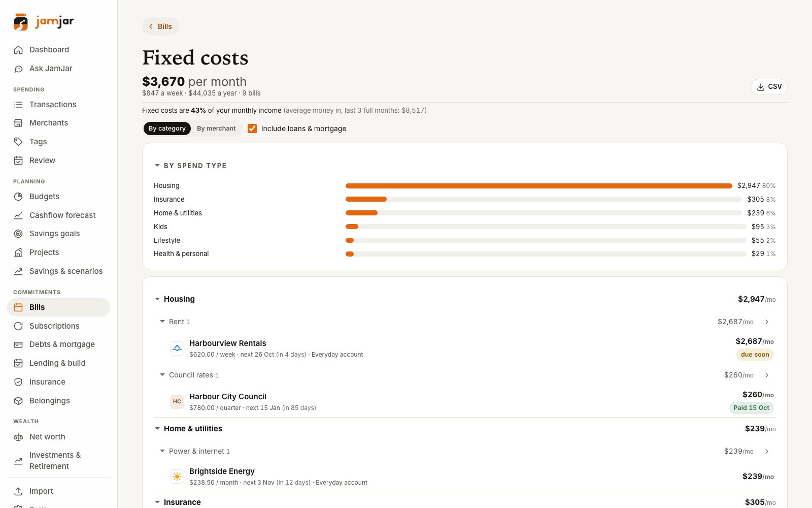Collapse the Housing category group

click(x=157, y=299)
